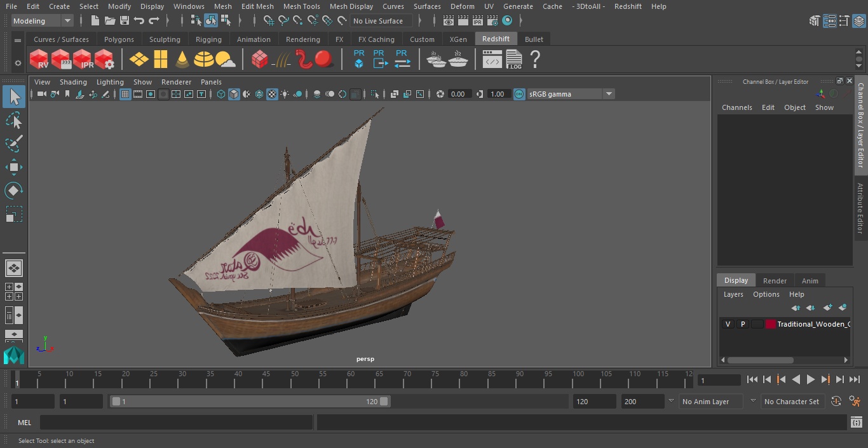The height and width of the screenshot is (448, 868).
Task: Create Redshift dome light icon
Action: pyautogui.click(x=203, y=60)
